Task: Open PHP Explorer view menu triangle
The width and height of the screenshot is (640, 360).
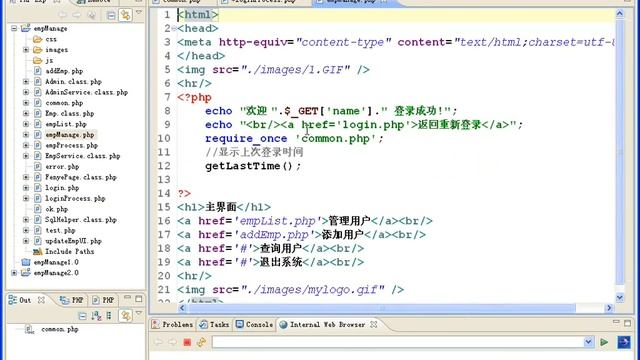Action: 139,13
